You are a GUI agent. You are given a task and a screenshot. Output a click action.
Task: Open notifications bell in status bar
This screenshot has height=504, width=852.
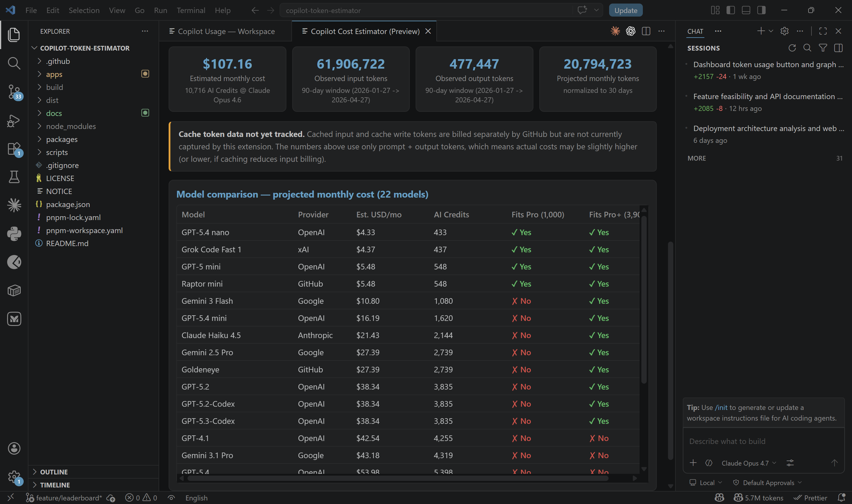[841, 497]
